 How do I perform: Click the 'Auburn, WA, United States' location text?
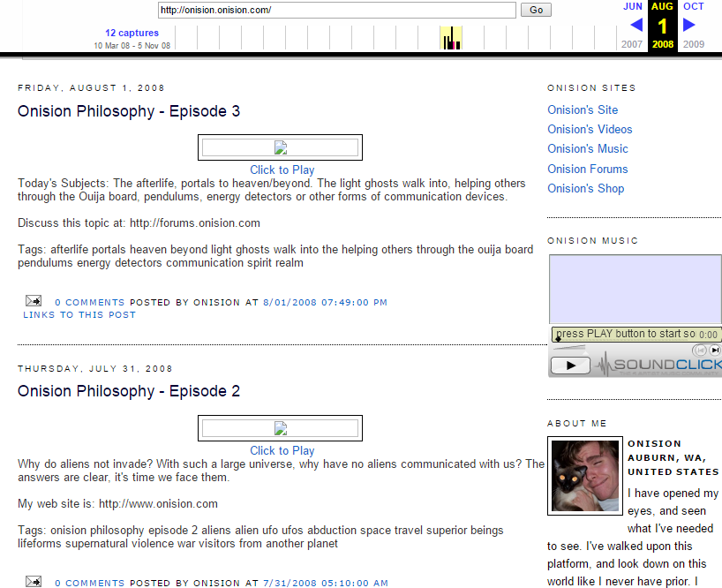673,465
